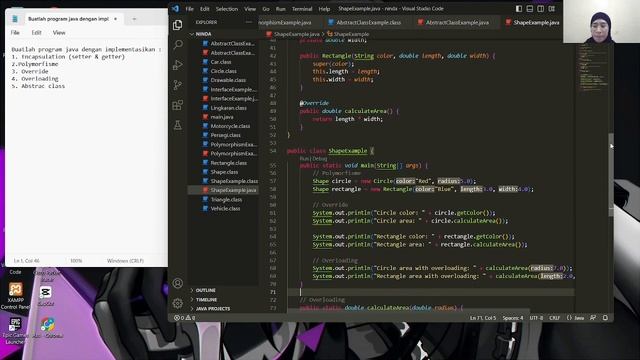640x360 pixels.
Task: Open the CapCut desktop icon
Action: coord(46,296)
